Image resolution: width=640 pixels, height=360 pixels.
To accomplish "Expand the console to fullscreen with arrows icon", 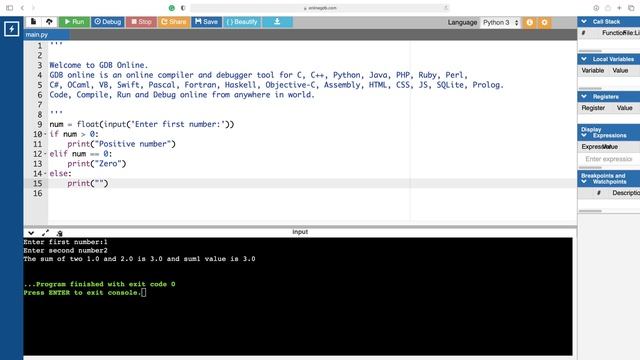I will pos(45,233).
